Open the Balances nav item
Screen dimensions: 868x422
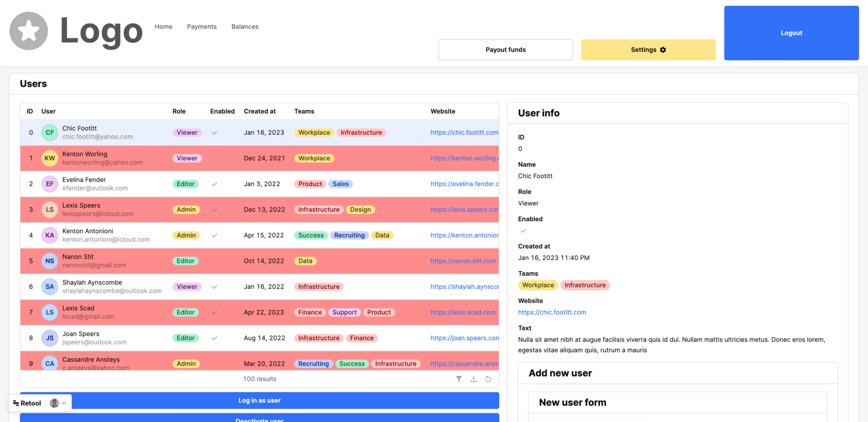pos(245,26)
